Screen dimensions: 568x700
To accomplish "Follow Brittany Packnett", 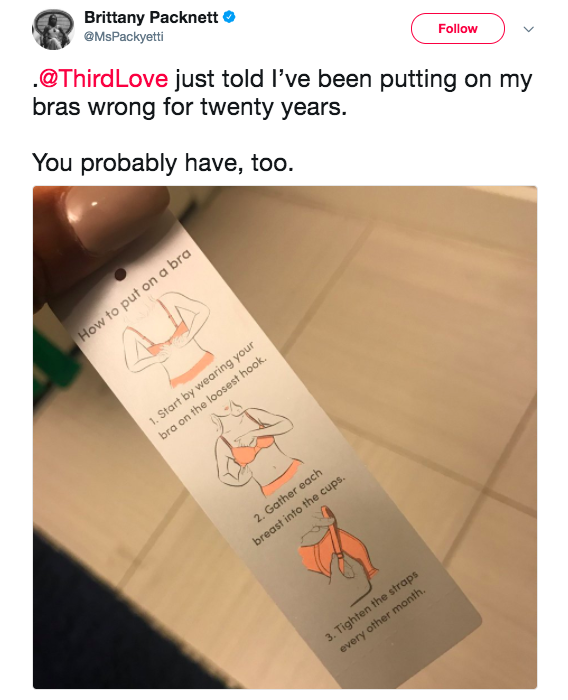I will pyautogui.click(x=458, y=29).
